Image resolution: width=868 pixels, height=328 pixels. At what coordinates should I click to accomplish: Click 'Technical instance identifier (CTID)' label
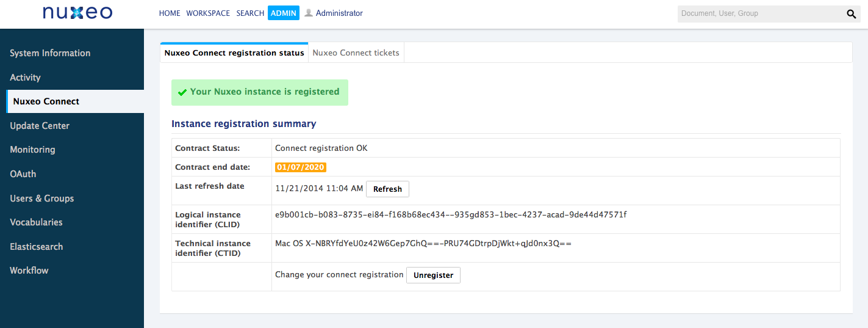coord(213,248)
